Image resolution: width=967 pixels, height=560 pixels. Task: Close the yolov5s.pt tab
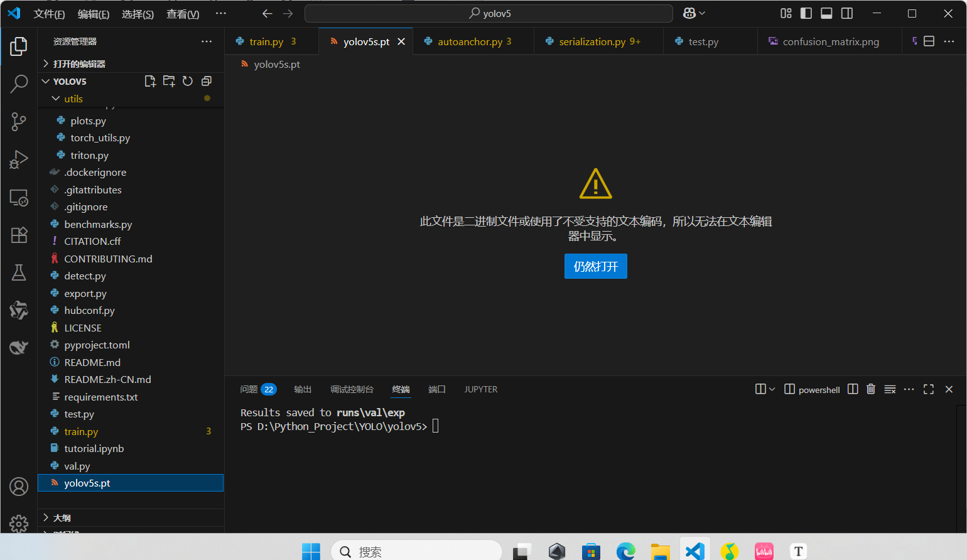[x=401, y=41]
